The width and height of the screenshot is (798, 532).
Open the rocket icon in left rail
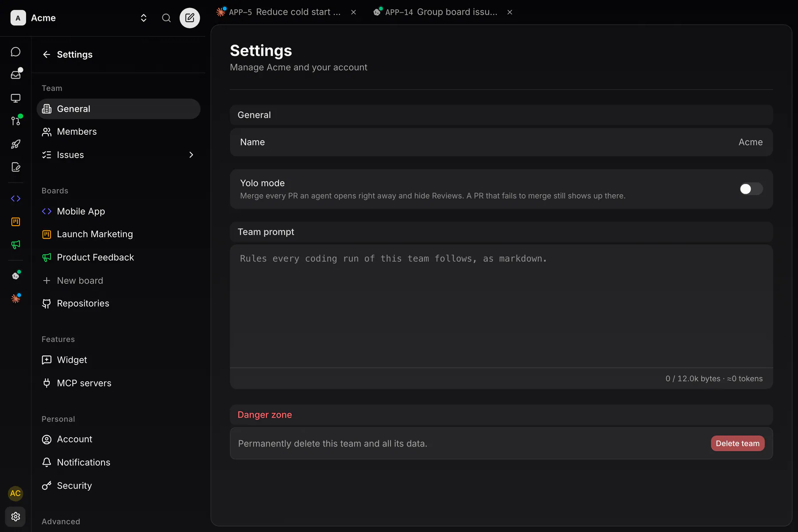coord(16,144)
